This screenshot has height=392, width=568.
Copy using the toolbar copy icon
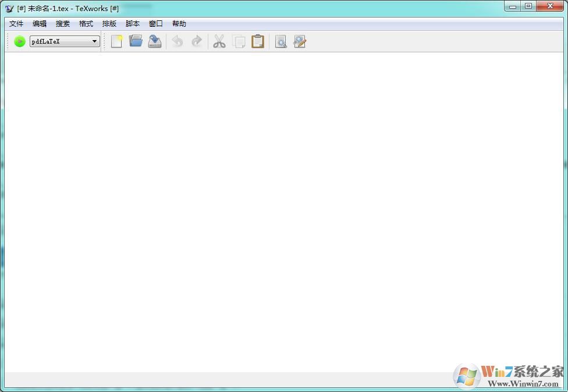coord(239,41)
